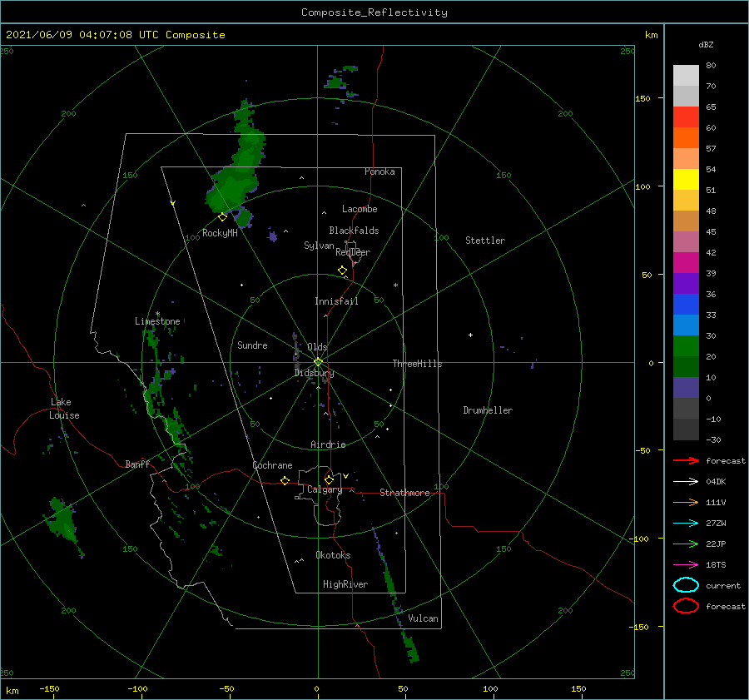Click the Airdrie town label
Image resolution: width=749 pixels, height=700 pixels.
click(328, 444)
